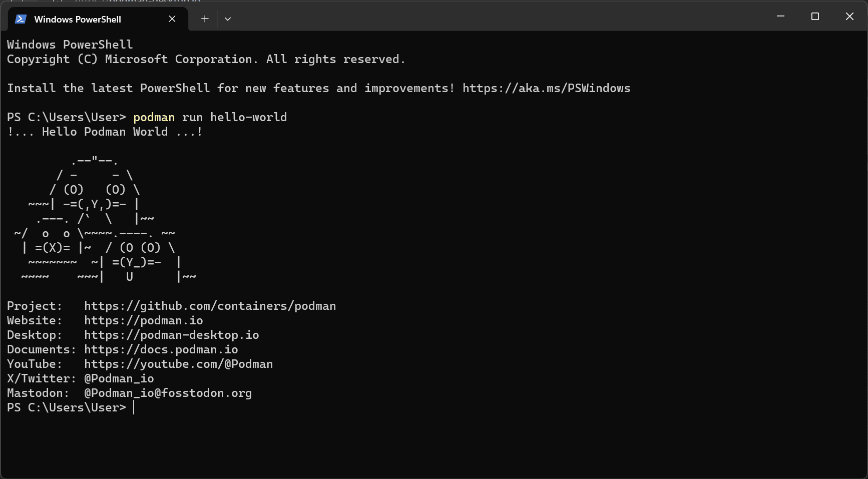Open the PSWindows installation link

click(547, 88)
